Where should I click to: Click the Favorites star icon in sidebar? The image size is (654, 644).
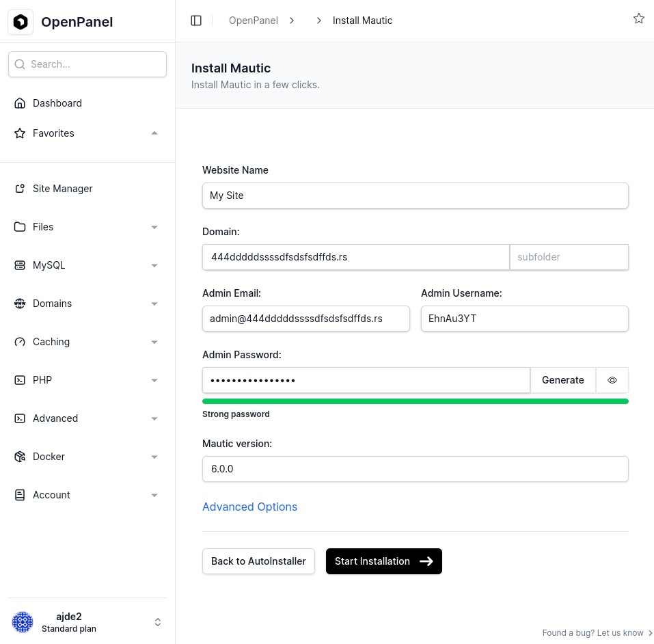click(20, 133)
